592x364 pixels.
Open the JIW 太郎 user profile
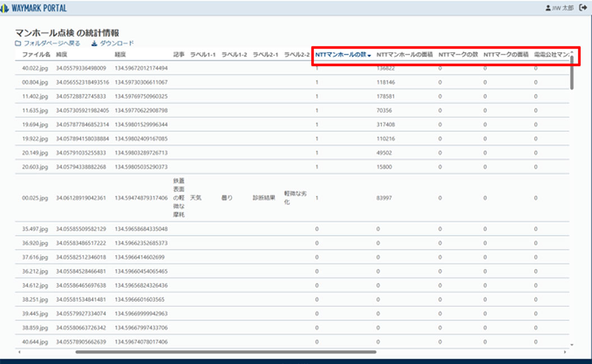[559, 8]
